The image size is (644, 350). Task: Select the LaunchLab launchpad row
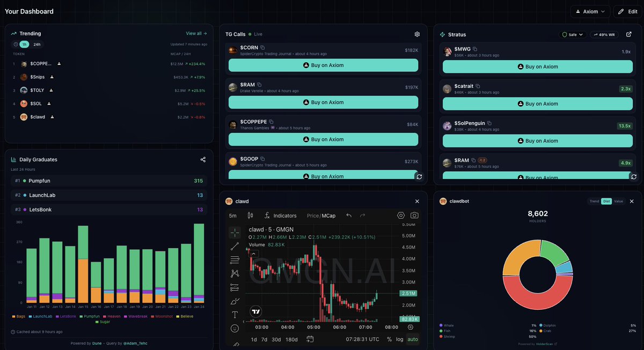pos(109,195)
